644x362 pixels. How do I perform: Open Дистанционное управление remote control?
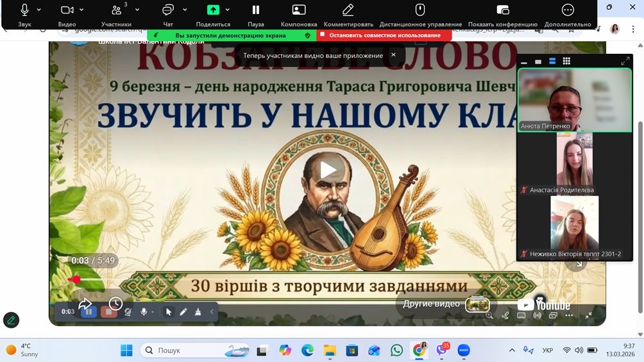pos(420,10)
